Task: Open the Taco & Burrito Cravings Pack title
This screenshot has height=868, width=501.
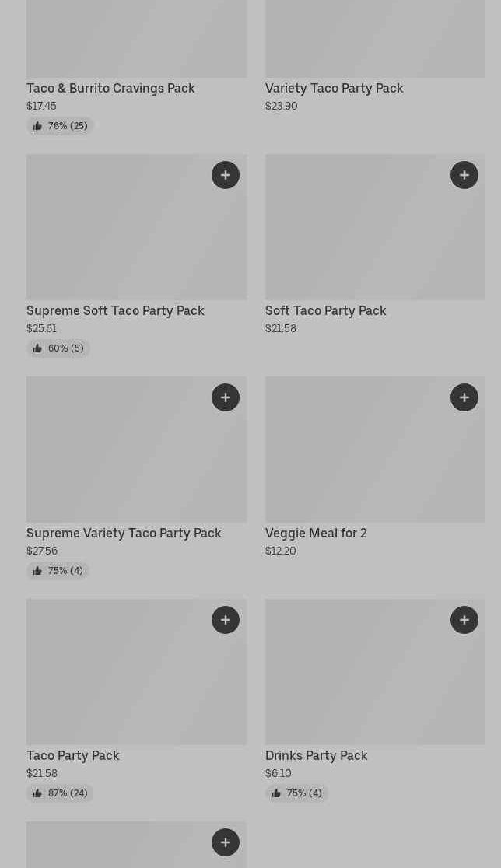Action: click(x=110, y=89)
